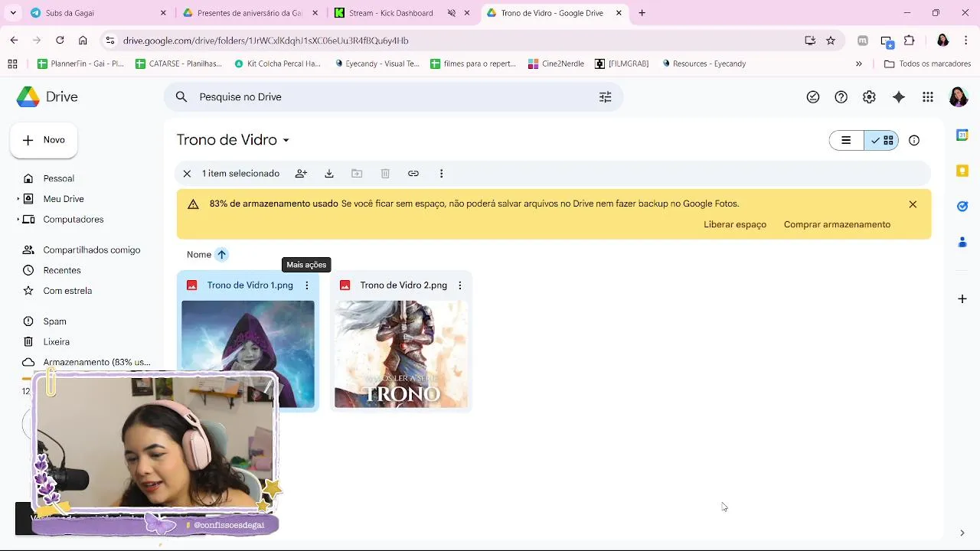
Task: Click Comprar armazenamento
Action: (837, 224)
